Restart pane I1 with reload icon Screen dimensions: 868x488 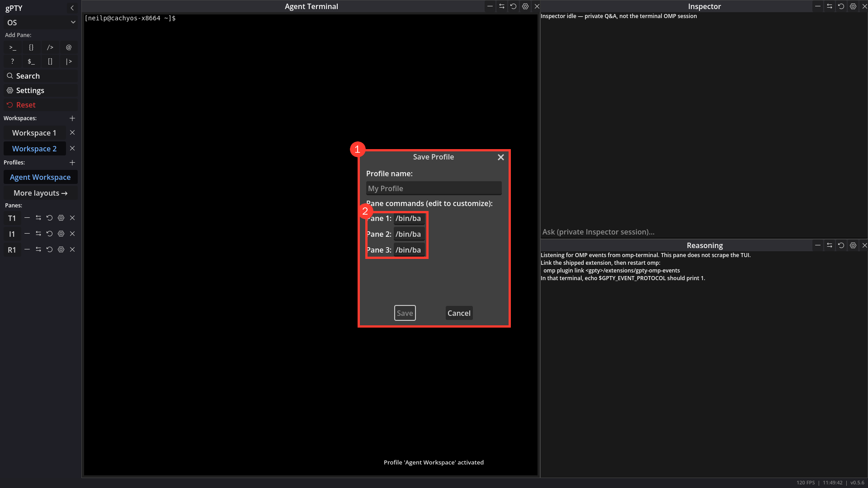(50, 234)
